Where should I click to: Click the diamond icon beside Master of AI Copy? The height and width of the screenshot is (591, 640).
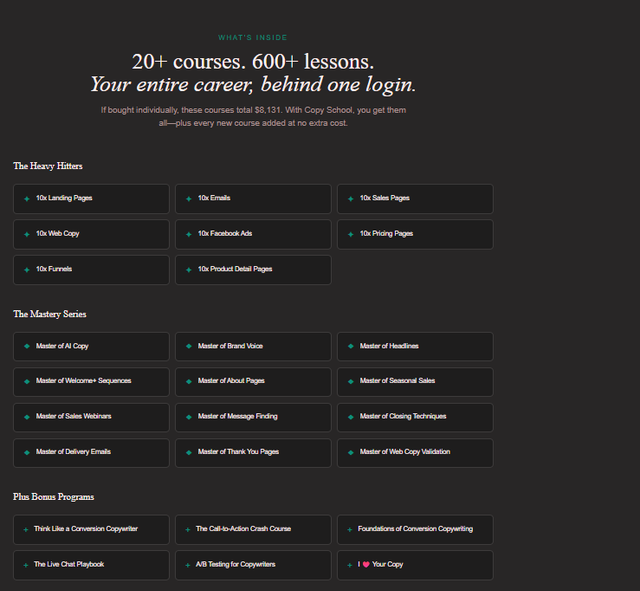click(27, 346)
